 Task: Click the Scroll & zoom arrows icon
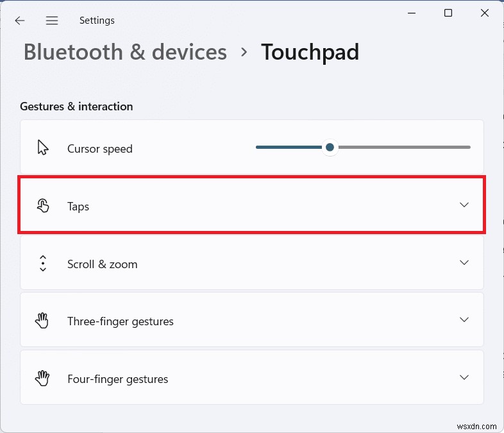pos(43,264)
